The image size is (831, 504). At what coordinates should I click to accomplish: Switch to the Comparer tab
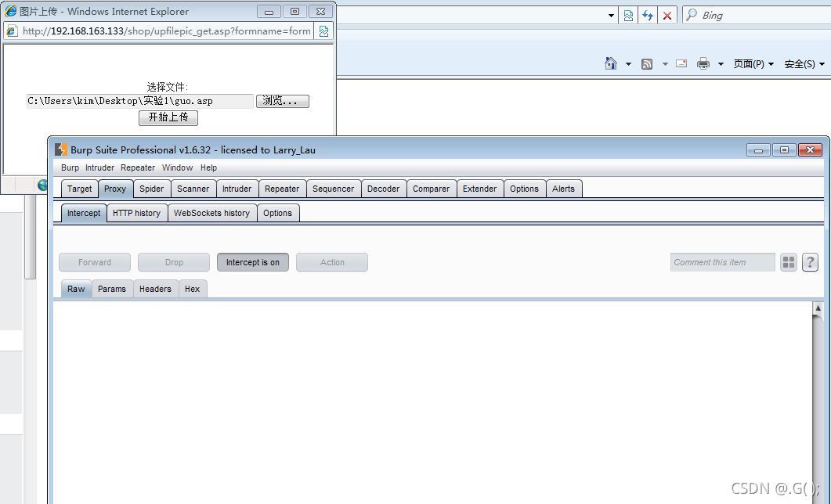tap(431, 189)
